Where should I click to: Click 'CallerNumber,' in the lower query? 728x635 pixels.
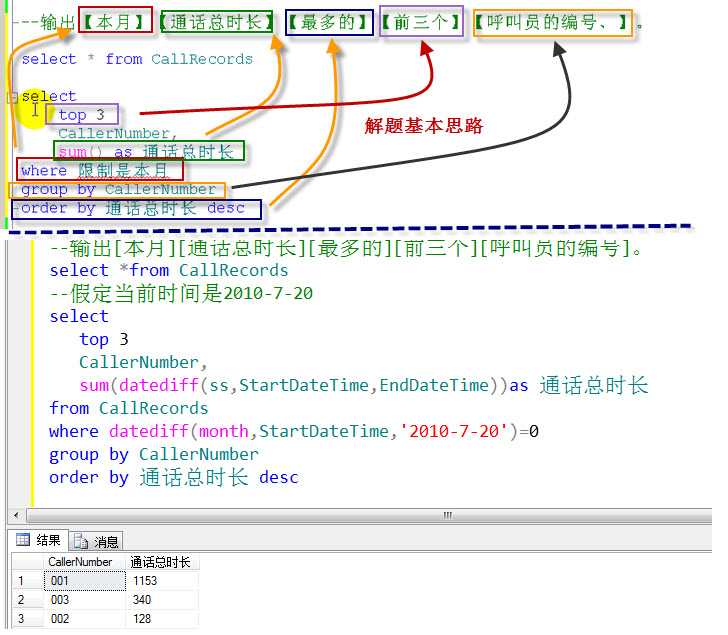(x=143, y=362)
